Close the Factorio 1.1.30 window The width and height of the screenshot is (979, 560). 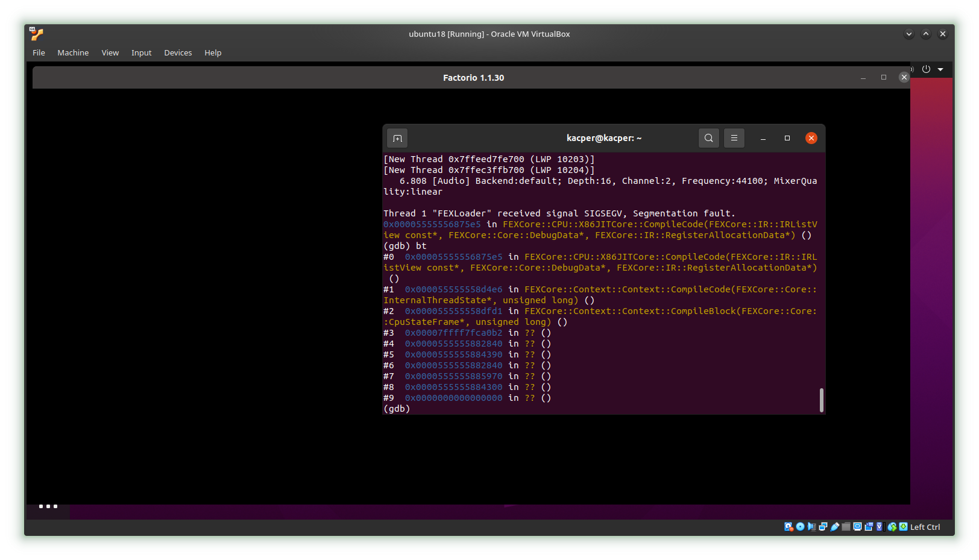pos(904,77)
